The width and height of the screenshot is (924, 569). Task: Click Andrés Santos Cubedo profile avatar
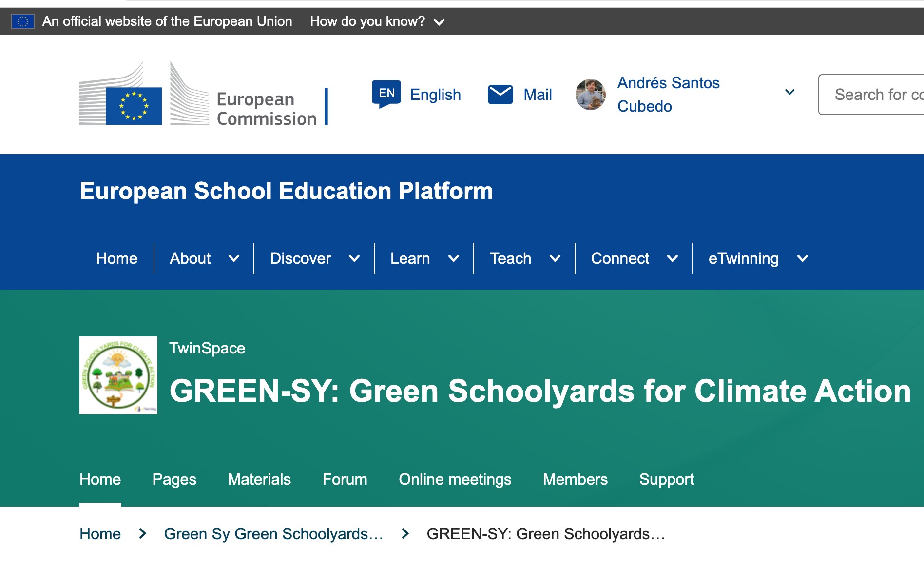click(591, 95)
